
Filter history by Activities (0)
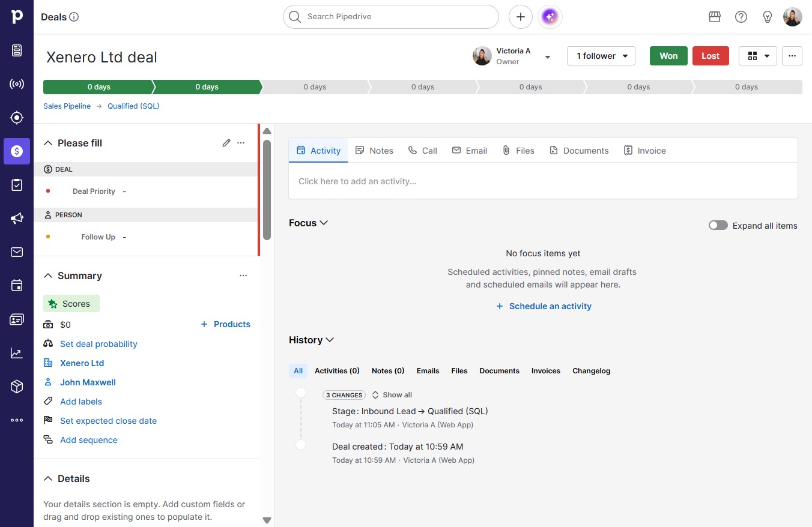click(337, 371)
